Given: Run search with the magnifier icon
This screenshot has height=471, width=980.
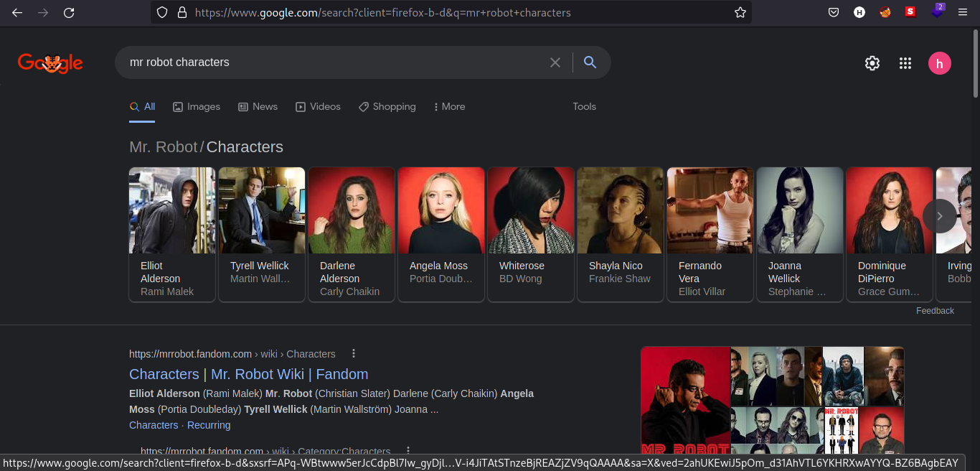Looking at the screenshot, I should point(590,62).
